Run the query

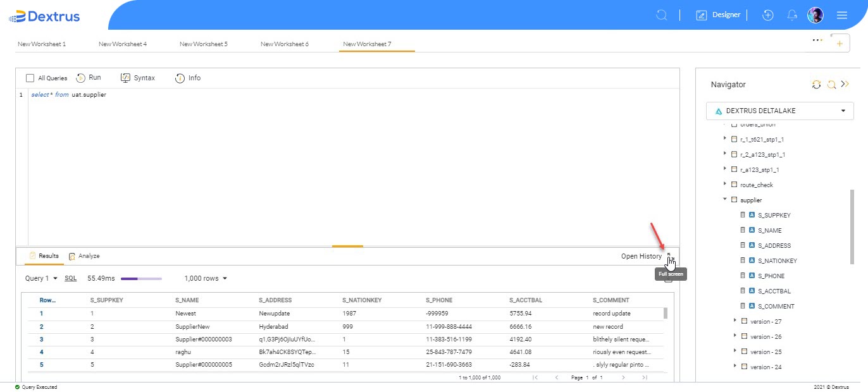[x=89, y=78]
